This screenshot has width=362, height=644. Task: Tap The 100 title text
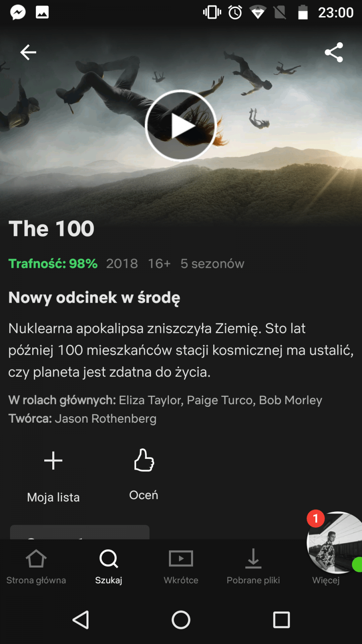[51, 229]
